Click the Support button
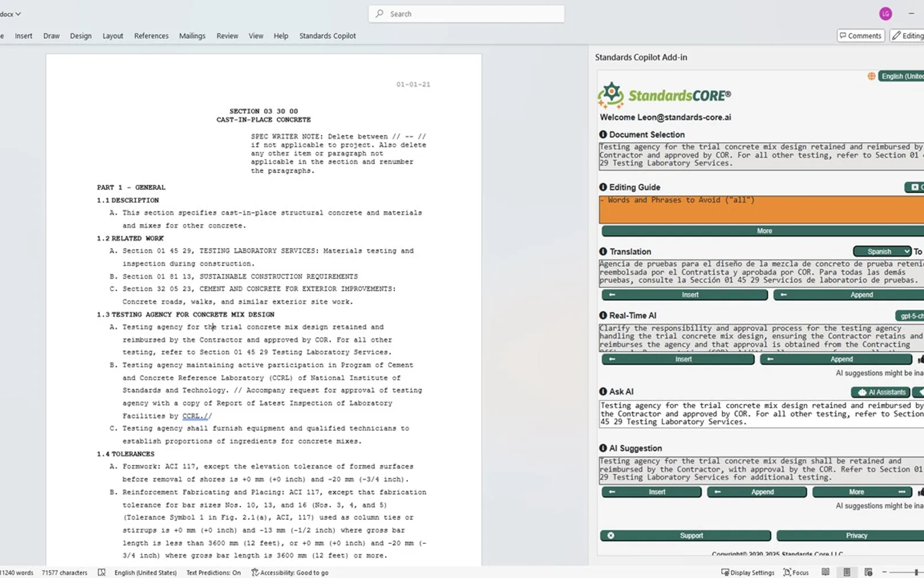Screen dimensions: 924x578 pos(685,535)
